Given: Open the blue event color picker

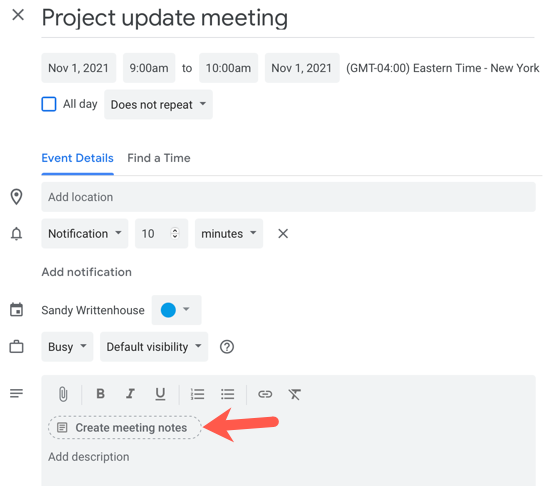Looking at the screenshot, I should coord(176,310).
